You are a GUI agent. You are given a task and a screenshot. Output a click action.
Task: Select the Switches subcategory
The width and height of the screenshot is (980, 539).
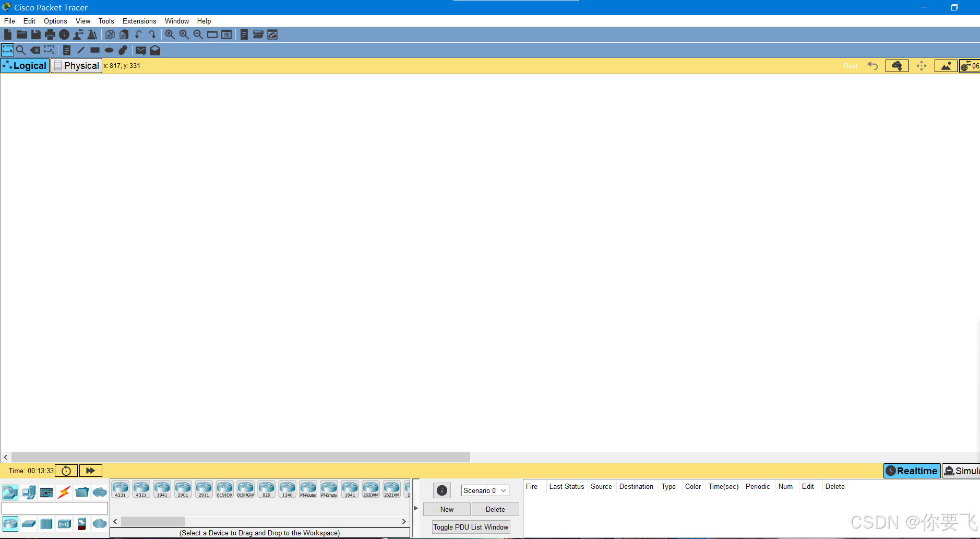coord(29,523)
